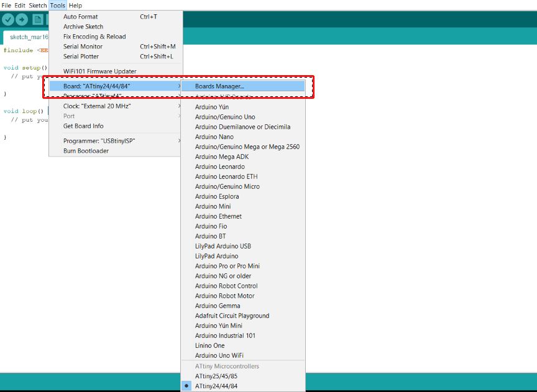Pick Arduino Uno WiFi board
The width and height of the screenshot is (537, 392).
click(243, 355)
